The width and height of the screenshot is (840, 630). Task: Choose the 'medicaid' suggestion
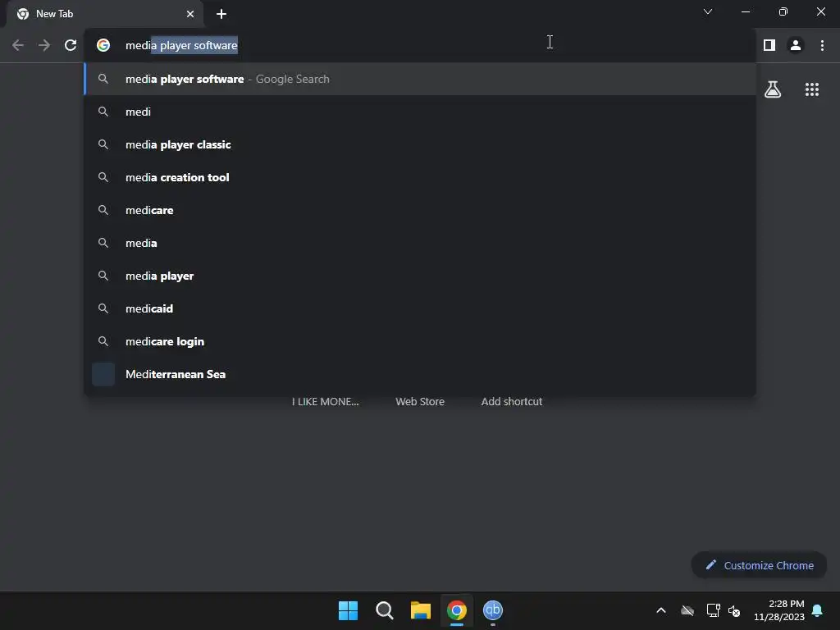tap(421, 308)
